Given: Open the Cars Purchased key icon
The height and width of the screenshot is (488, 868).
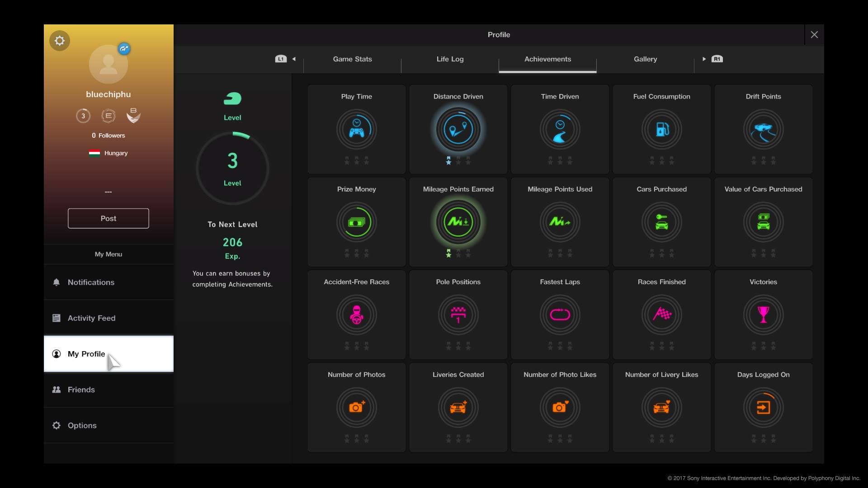Looking at the screenshot, I should 661,222.
